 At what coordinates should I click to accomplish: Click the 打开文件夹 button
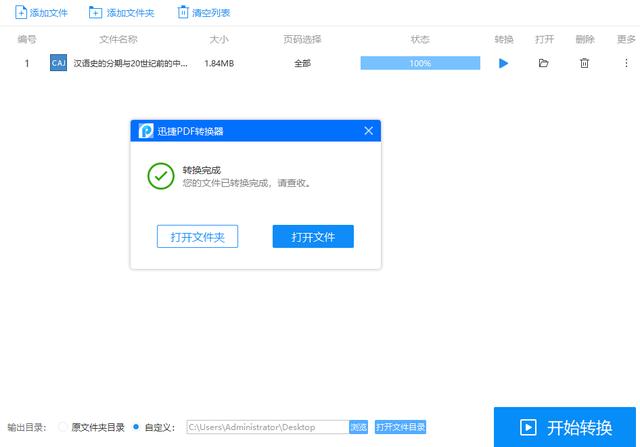pyautogui.click(x=198, y=236)
